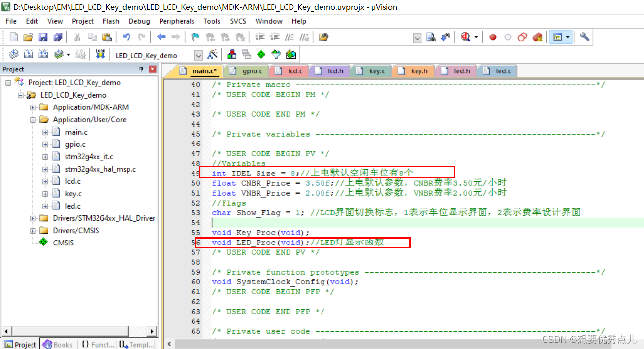This screenshot has width=644, height=349.
Task: Open the Manage Run-Time Environment icon
Action: coord(232,55)
